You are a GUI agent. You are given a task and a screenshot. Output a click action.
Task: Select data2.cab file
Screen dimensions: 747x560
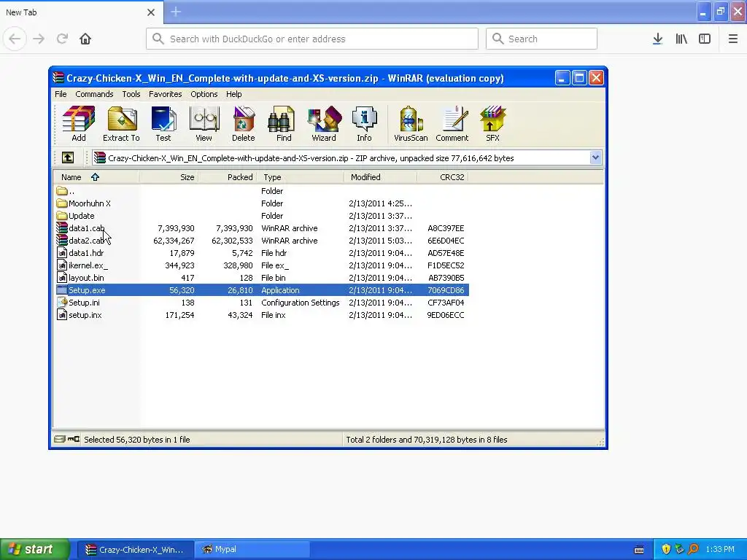(x=261, y=241)
